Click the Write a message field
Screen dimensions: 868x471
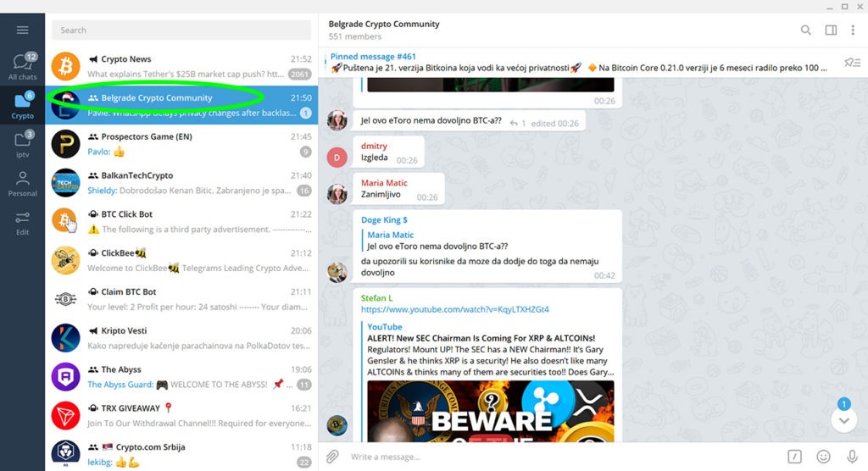pyautogui.click(x=559, y=457)
